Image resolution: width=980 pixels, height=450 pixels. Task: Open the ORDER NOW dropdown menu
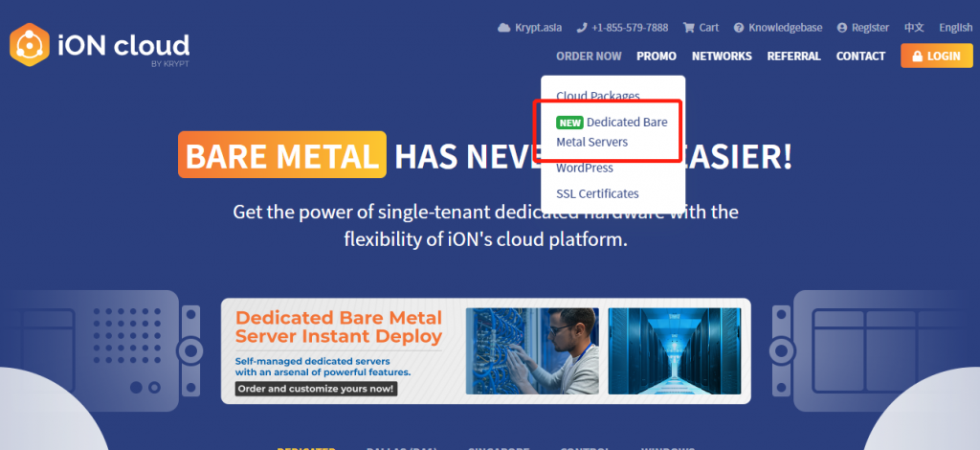click(589, 56)
